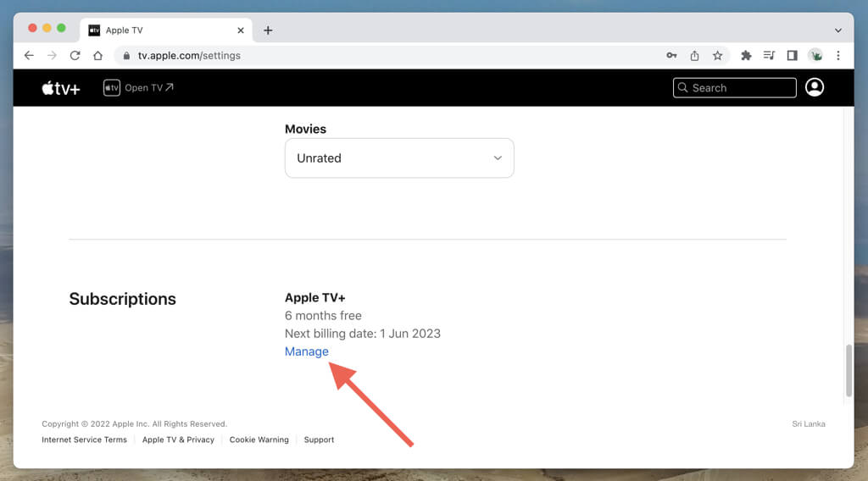Open a new browser tab
This screenshot has height=481, width=868.
coord(268,30)
